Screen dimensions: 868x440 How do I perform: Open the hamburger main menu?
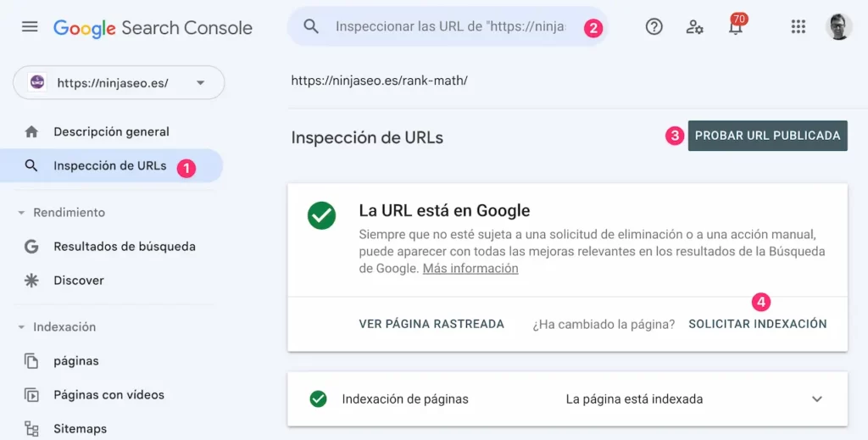(x=30, y=26)
